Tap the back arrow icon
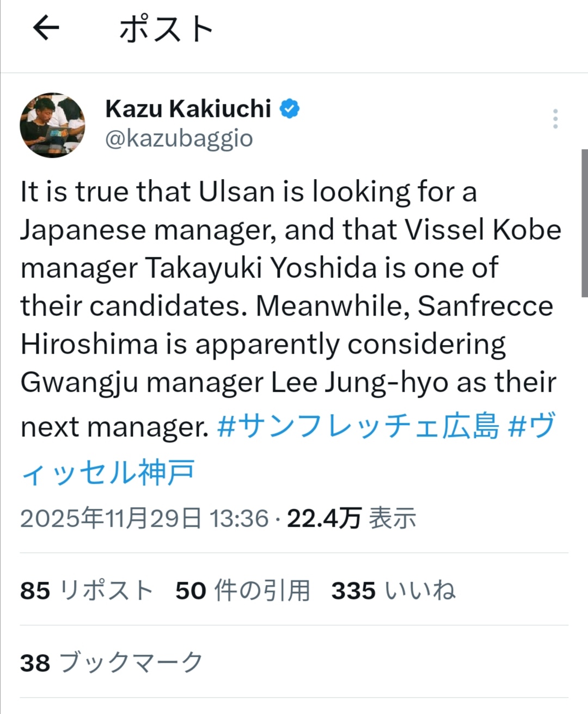 point(46,28)
